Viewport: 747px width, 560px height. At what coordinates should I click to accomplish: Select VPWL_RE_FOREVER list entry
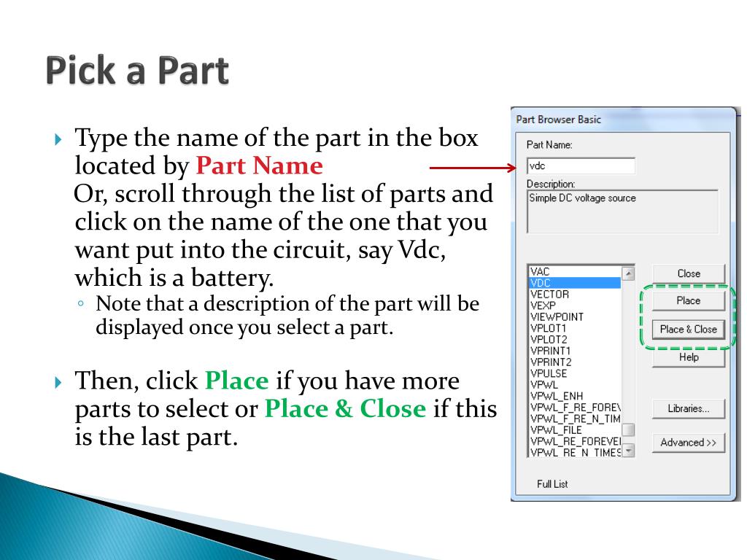575,441
